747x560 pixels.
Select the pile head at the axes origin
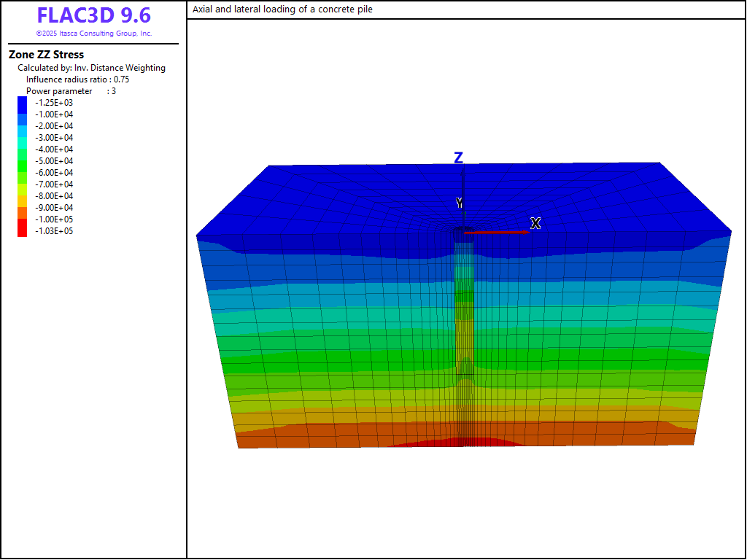pyautogui.click(x=462, y=232)
